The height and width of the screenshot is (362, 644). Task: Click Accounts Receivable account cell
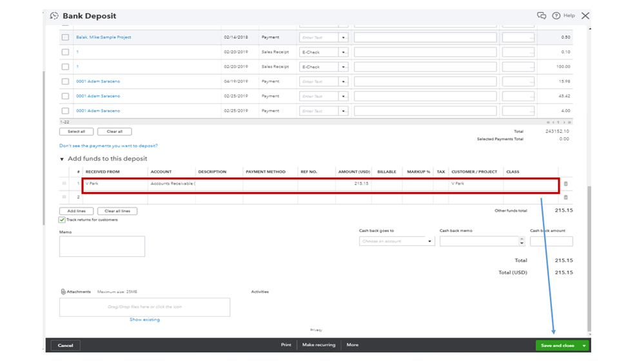click(x=171, y=184)
